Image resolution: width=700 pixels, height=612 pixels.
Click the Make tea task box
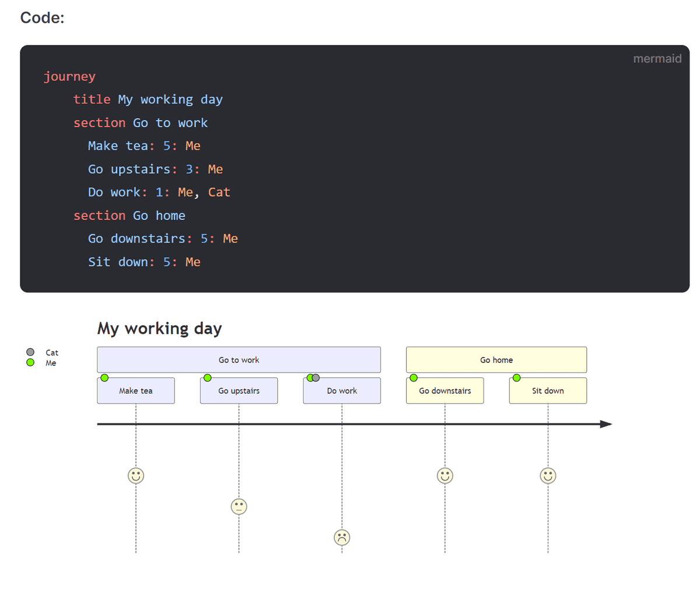pyautogui.click(x=136, y=391)
